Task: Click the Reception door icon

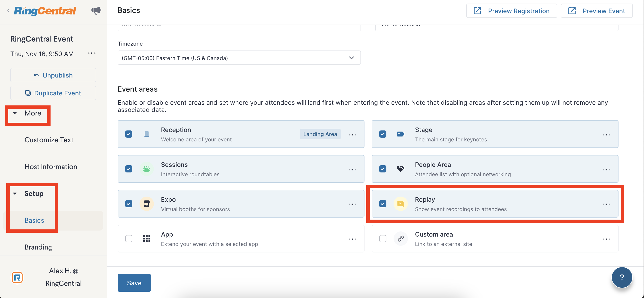Action: point(147,134)
